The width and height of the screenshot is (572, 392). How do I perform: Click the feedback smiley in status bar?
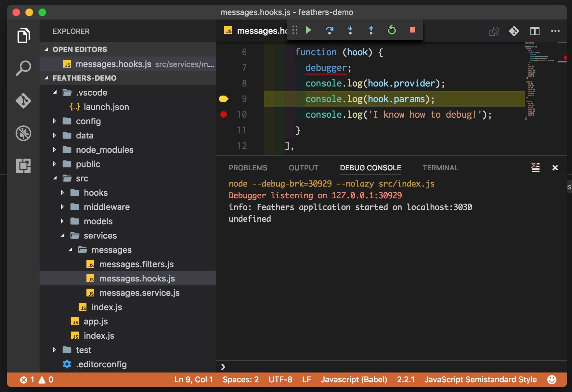click(552, 380)
